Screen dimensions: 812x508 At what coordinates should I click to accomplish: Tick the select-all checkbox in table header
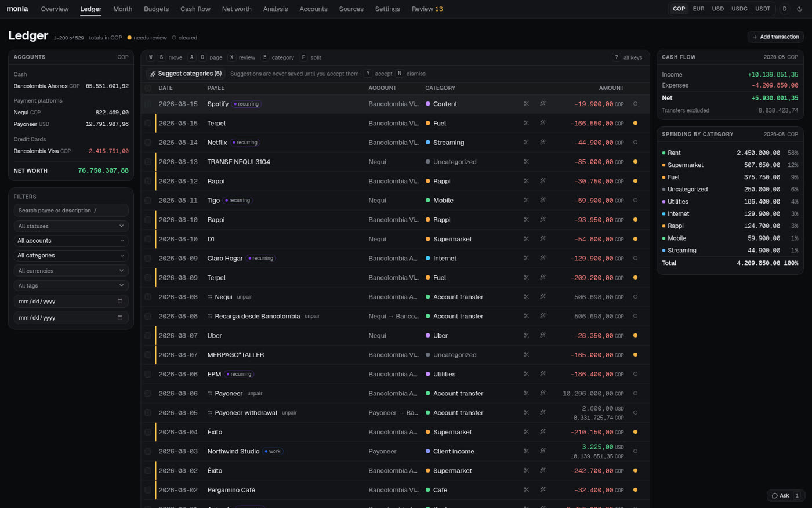coord(148,88)
